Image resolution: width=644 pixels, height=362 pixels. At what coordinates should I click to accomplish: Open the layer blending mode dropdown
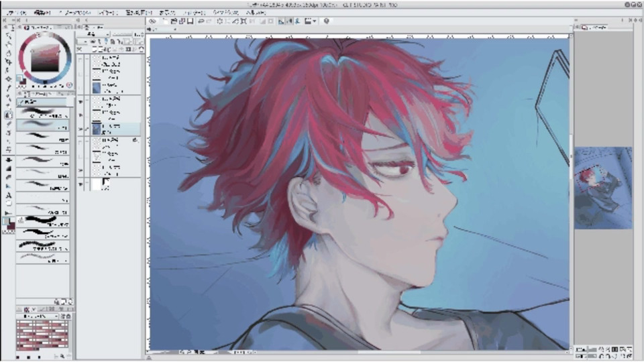[x=94, y=34]
